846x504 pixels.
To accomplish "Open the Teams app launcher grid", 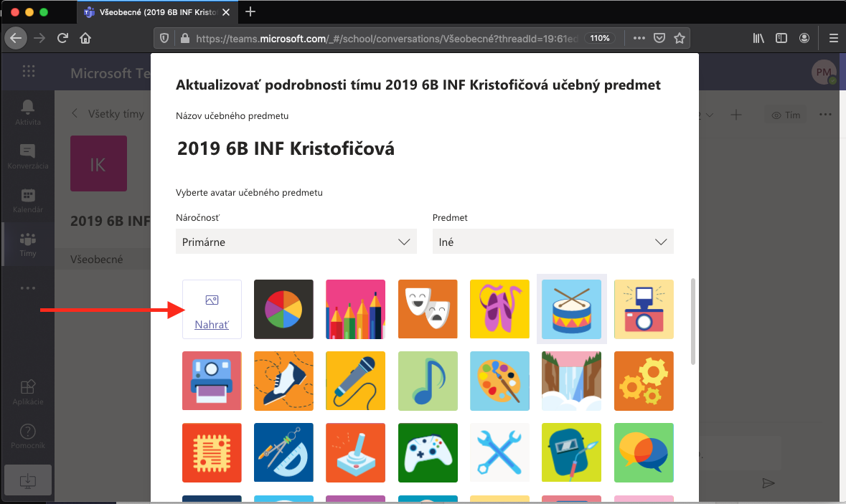I will coord(28,71).
